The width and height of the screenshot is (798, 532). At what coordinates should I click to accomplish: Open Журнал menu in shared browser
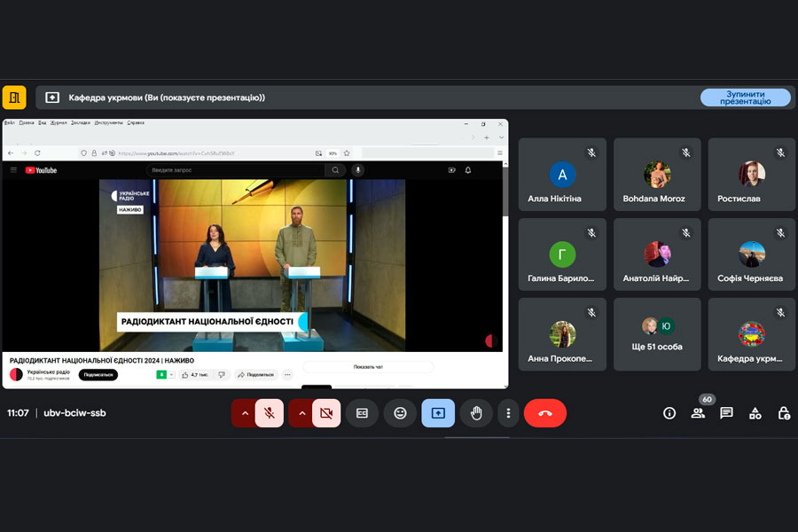59,122
